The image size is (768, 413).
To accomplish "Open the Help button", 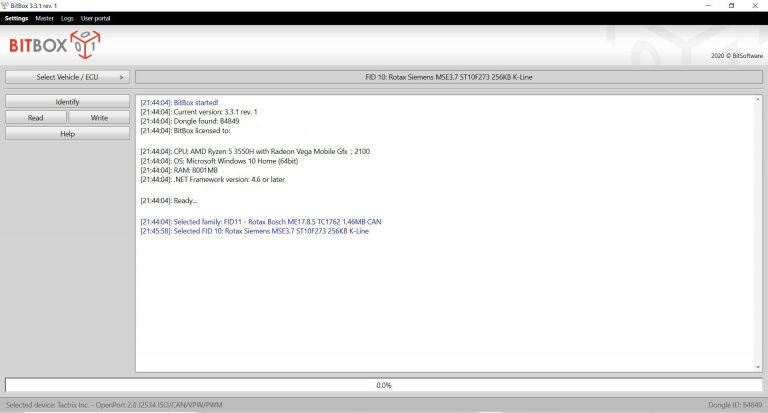I will pos(68,134).
